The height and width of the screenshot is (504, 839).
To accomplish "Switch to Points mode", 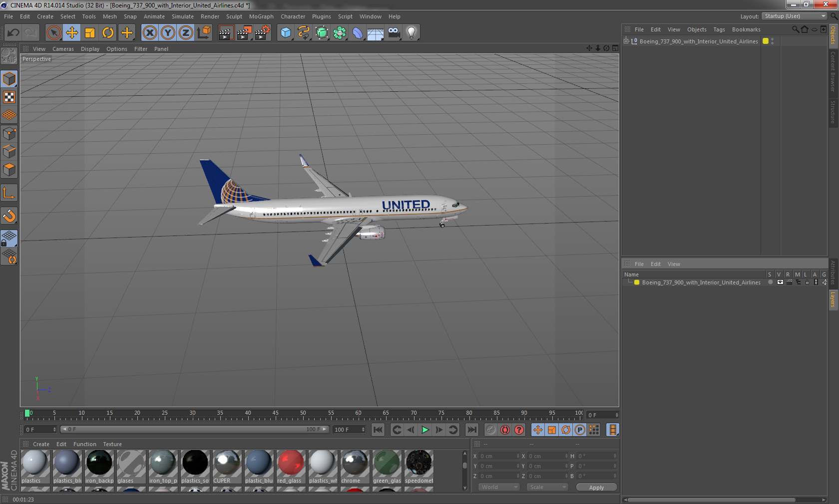I will (9, 134).
